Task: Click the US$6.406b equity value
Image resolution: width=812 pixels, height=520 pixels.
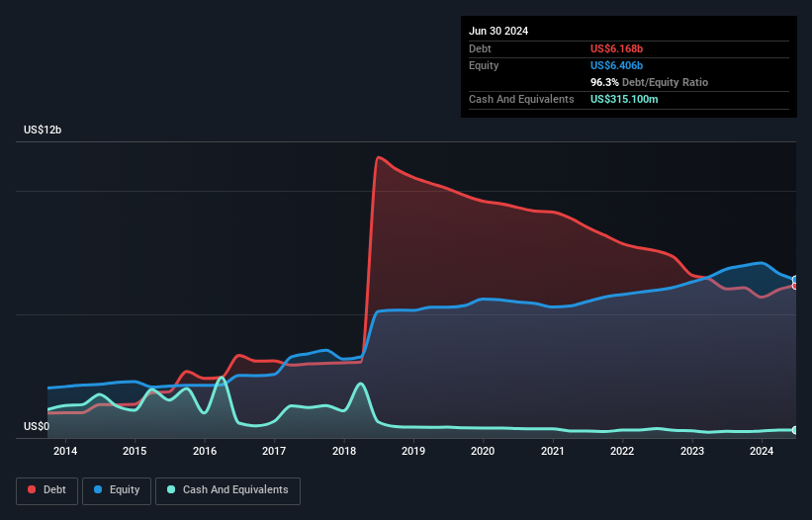Action: (616, 65)
